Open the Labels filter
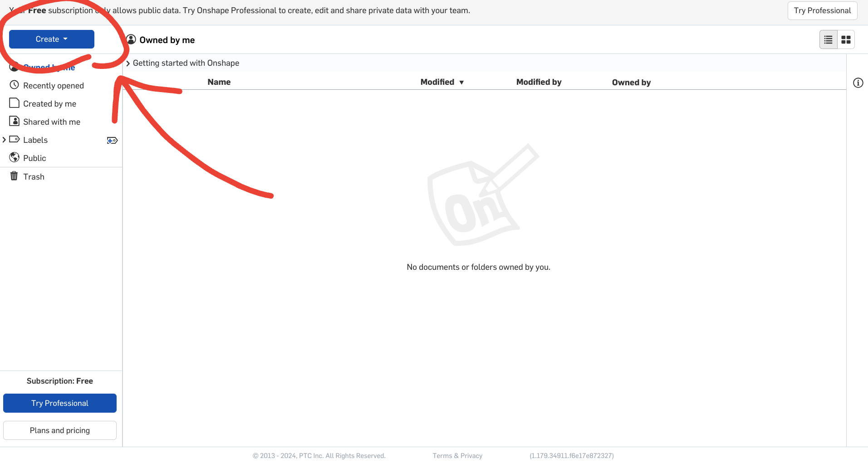The height and width of the screenshot is (463, 868). pyautogui.click(x=35, y=140)
